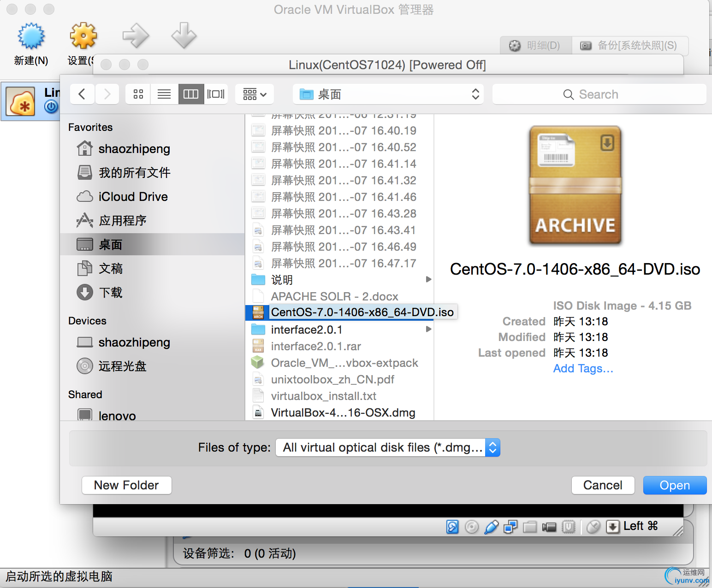The width and height of the screenshot is (712, 588).
Task: Go back in the file dialog
Action: point(82,94)
